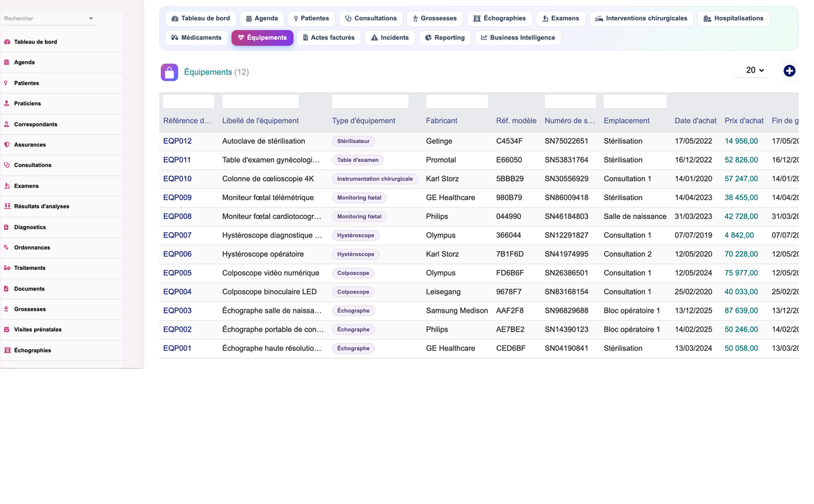Click the Numéro de série filter field
The height and width of the screenshot is (504, 814).
pos(570,102)
